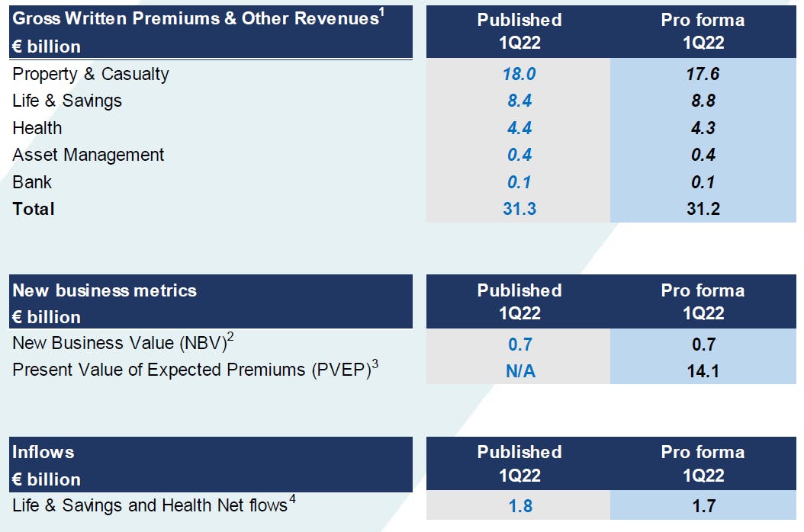This screenshot has height=532, width=804.
Task: Select the Asset Management row label
Action: click(x=88, y=155)
